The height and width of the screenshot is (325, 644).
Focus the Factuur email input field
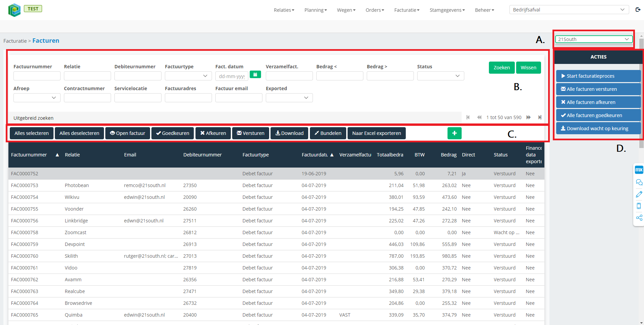tap(239, 98)
